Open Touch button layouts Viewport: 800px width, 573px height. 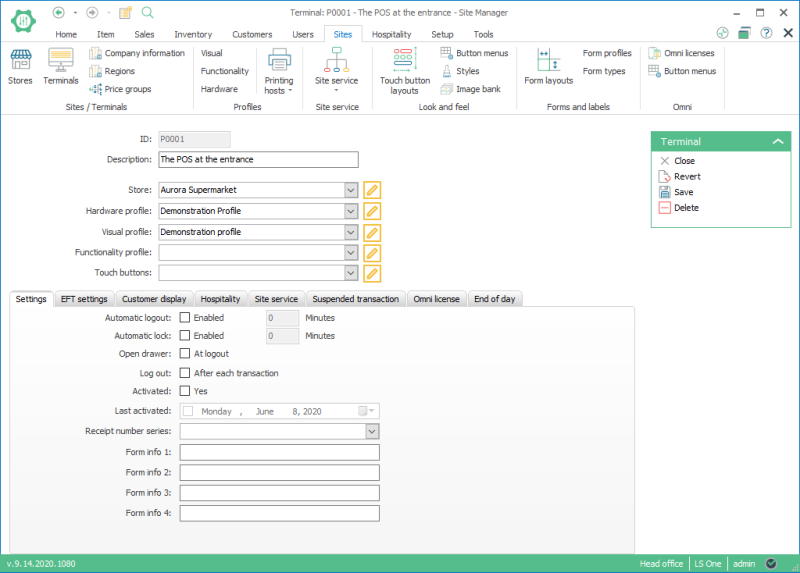(x=404, y=69)
